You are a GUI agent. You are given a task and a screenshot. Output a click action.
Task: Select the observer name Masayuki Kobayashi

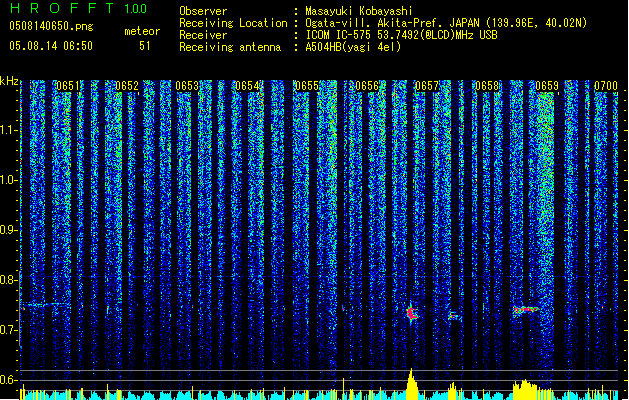[359, 11]
